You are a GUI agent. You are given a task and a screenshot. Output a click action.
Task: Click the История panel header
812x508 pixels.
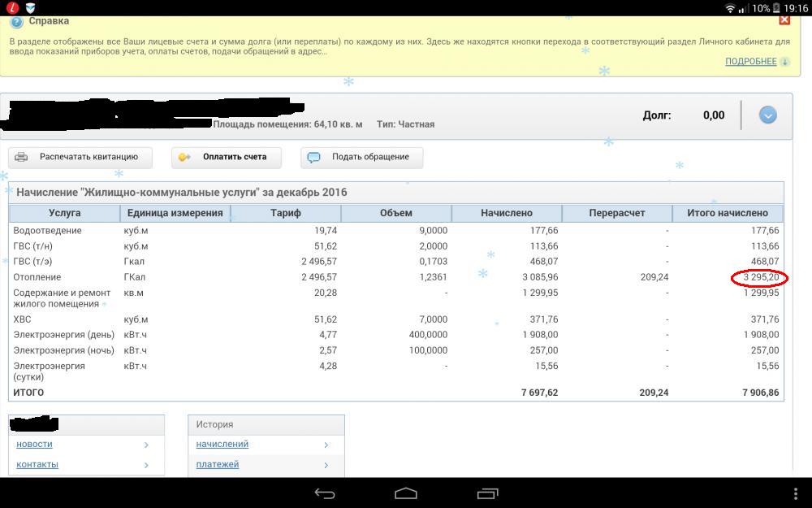[x=266, y=424]
